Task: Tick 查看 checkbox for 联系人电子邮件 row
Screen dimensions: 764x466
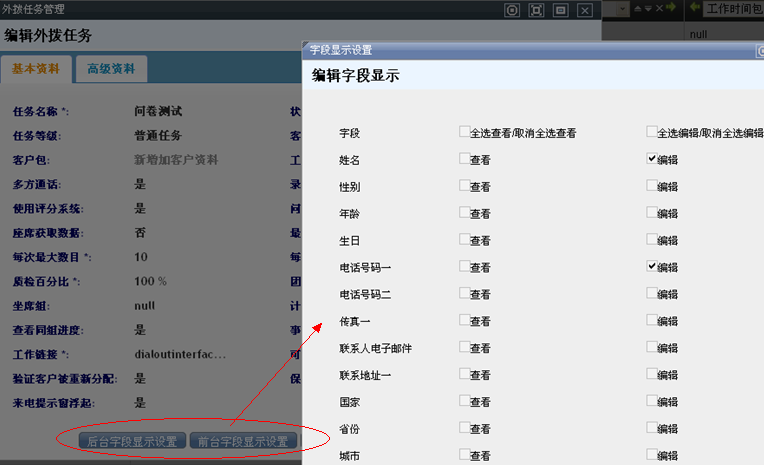Action: click(x=465, y=348)
